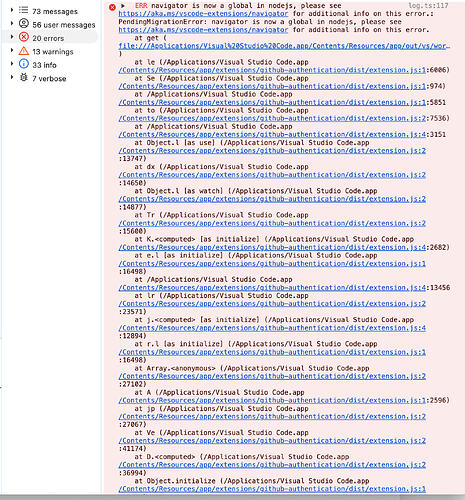Image resolution: width=465 pixels, height=500 pixels.
Task: Expand the 33 info group arrow
Action: pyautogui.click(x=12, y=64)
